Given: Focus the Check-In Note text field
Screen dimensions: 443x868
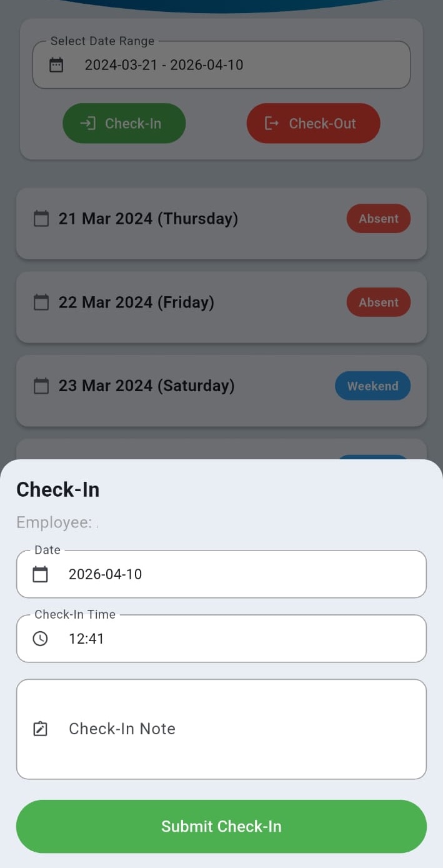Looking at the screenshot, I should tap(237, 729).
